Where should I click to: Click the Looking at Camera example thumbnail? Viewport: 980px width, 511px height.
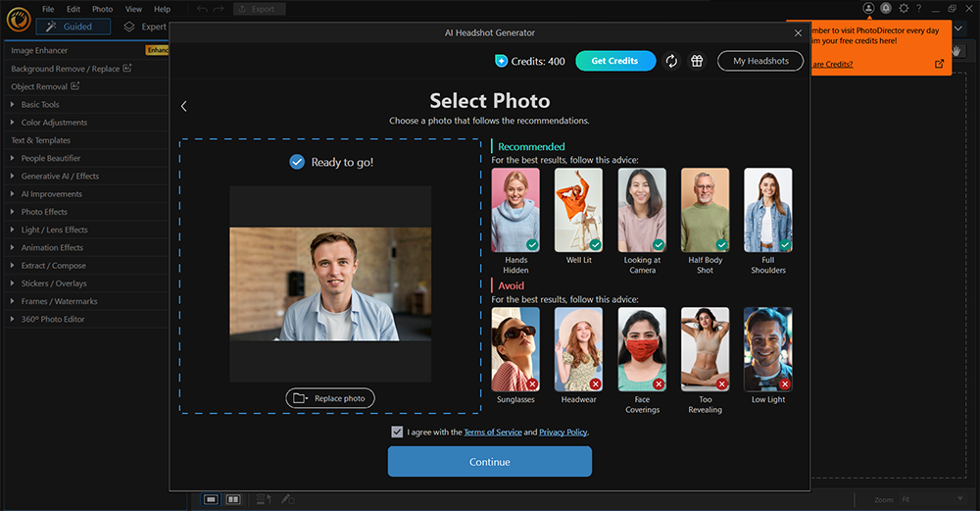click(642, 210)
